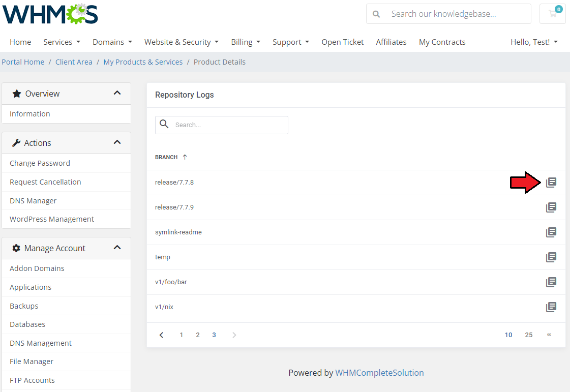Show unlimited entries per page
The height and width of the screenshot is (392, 570).
coord(549,335)
